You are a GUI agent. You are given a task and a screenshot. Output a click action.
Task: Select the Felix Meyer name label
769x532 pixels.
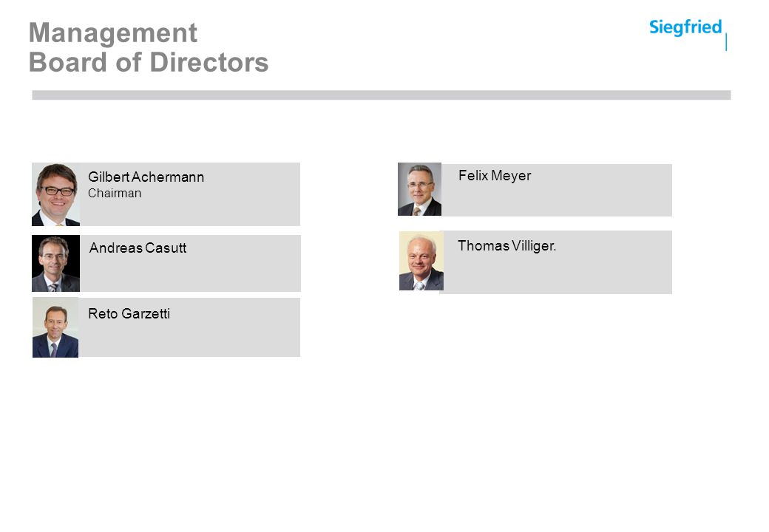[495, 175]
